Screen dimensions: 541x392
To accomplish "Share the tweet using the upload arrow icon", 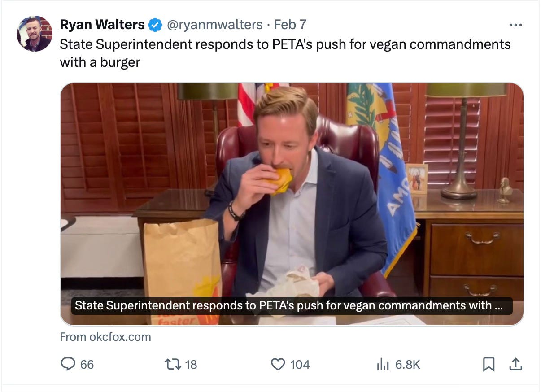I will [516, 364].
